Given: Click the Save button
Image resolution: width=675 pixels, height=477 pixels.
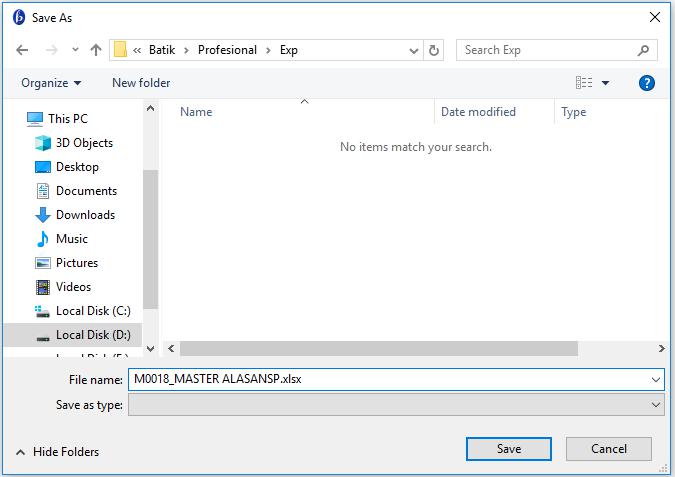Looking at the screenshot, I should 508,449.
